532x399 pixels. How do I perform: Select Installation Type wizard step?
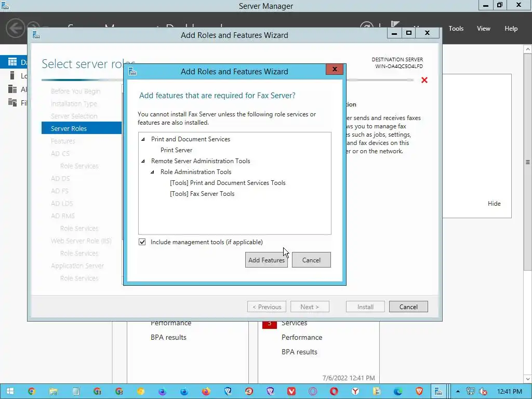[74, 103]
